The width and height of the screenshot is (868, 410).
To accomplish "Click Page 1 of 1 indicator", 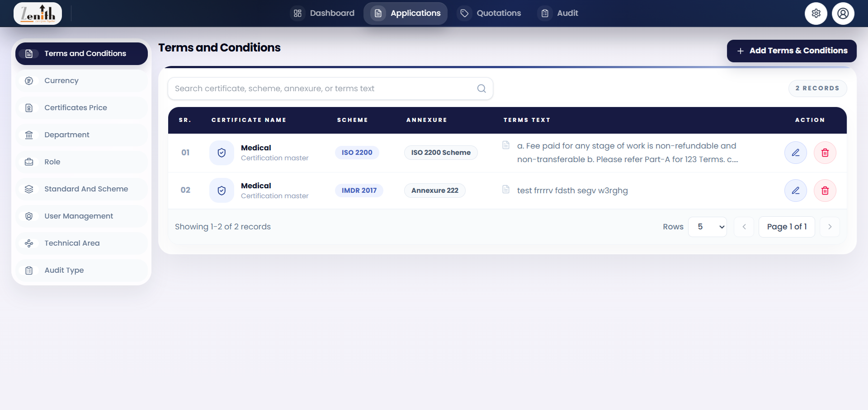I will 787,227.
